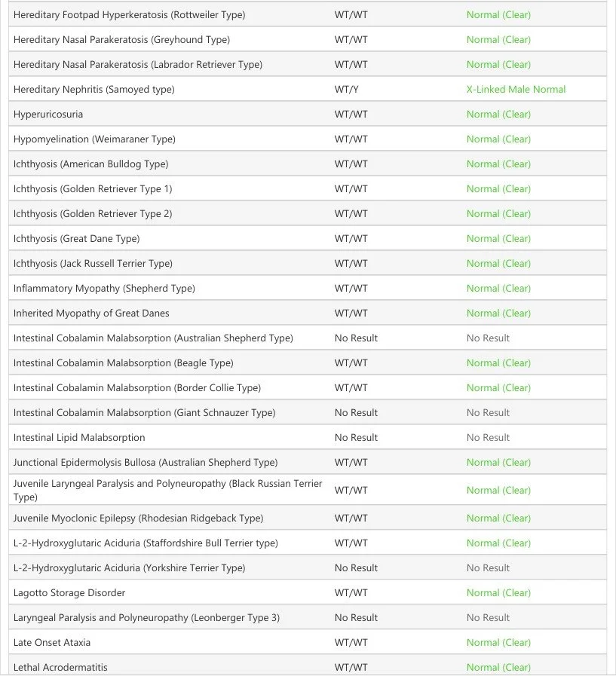The width and height of the screenshot is (616, 676).
Task: Click the X-Linked Male Normal result
Action: 516,89
